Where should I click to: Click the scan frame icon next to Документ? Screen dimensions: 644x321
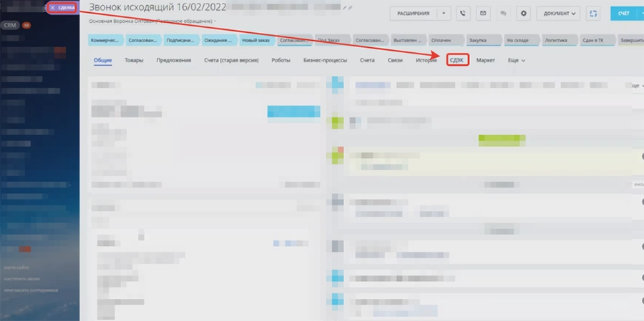pyautogui.click(x=592, y=14)
